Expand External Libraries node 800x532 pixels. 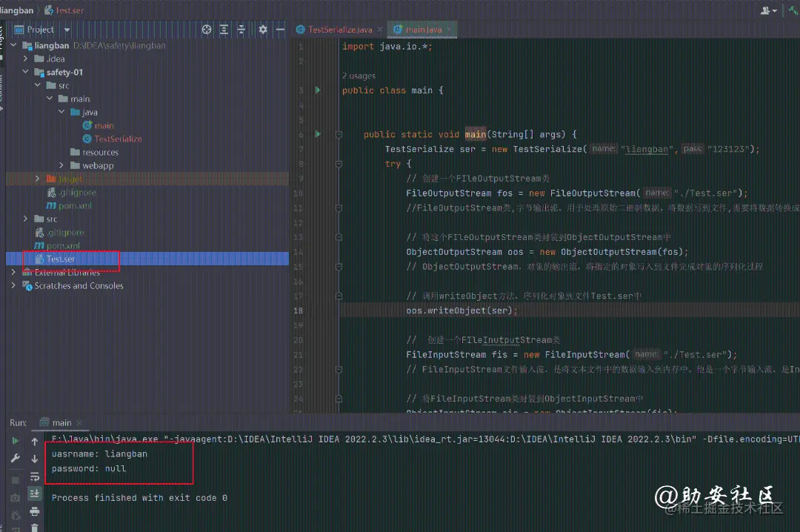13,272
